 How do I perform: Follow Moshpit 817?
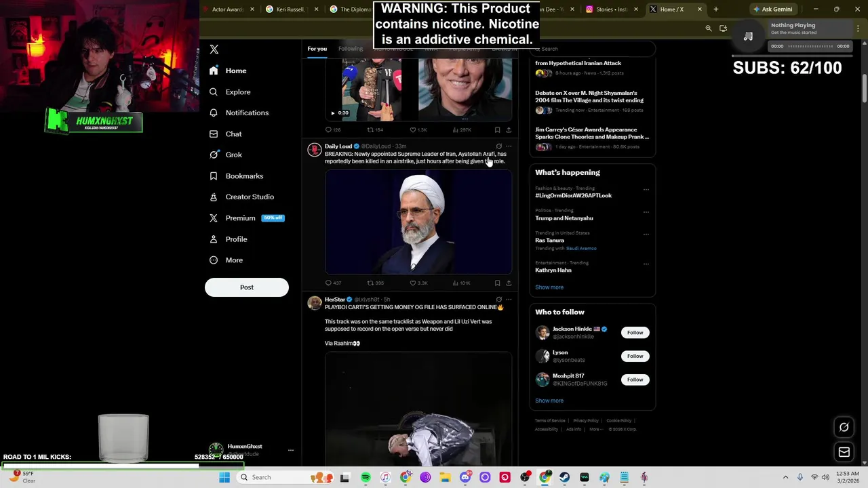[635, 380]
